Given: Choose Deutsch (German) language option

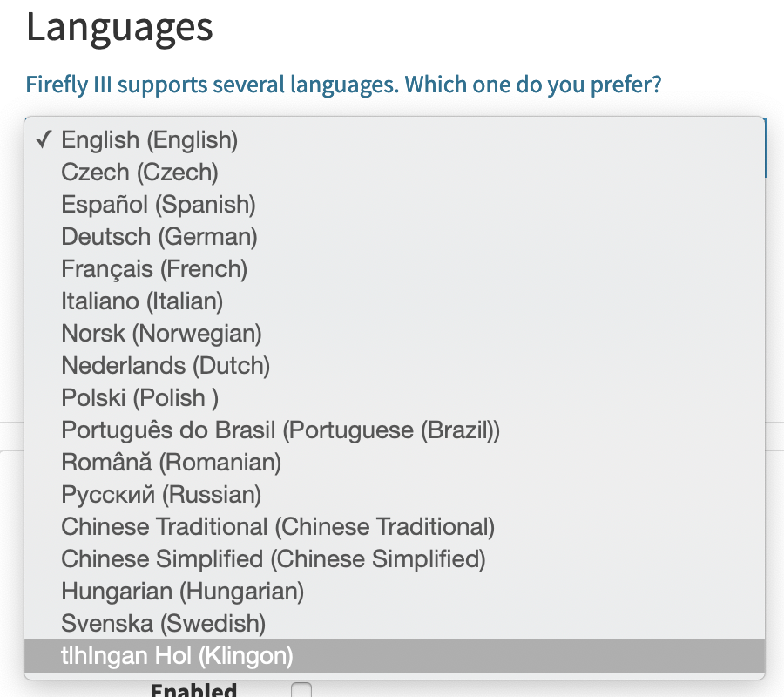Looking at the screenshot, I should point(157,236).
